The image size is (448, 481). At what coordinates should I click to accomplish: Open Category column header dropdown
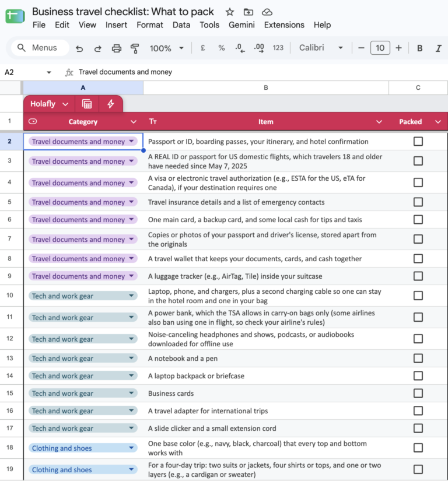133,122
